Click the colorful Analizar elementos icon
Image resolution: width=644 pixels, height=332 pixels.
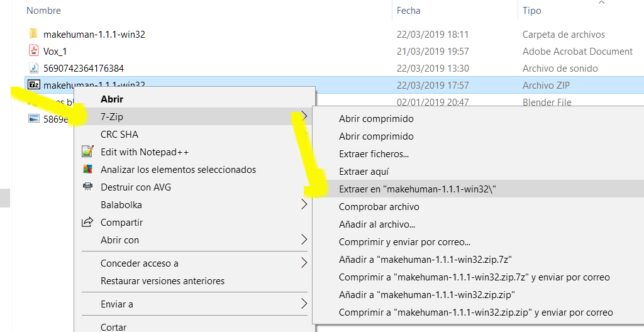(x=88, y=169)
